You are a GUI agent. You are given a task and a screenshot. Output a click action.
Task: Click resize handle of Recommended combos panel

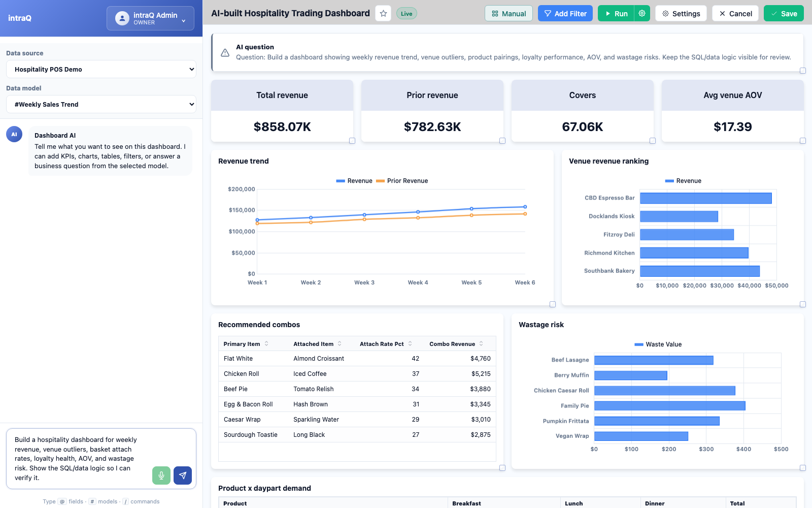pyautogui.click(x=502, y=468)
